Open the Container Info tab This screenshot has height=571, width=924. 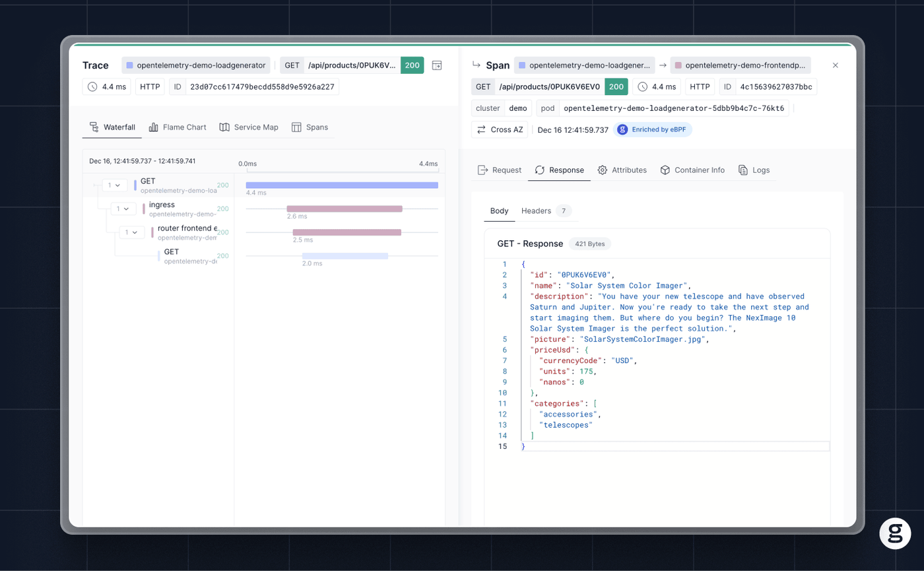692,170
